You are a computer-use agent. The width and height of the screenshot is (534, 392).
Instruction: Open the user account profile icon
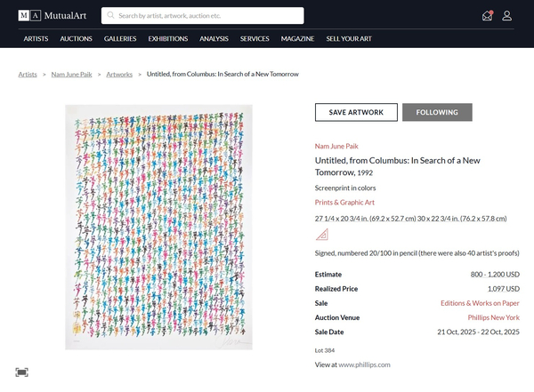507,15
